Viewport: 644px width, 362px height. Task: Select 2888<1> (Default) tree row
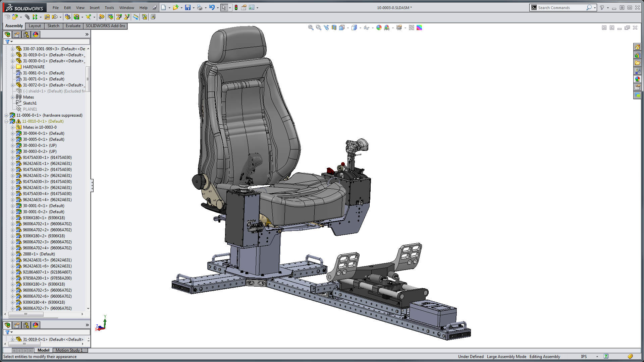pos(39,254)
